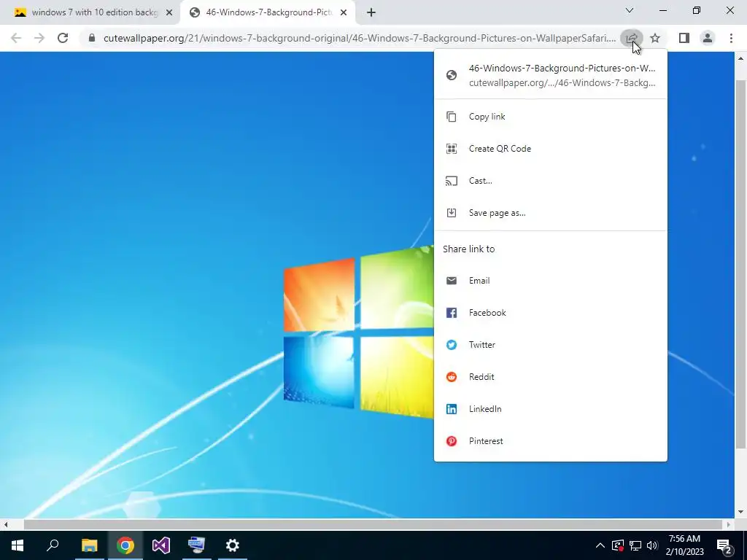Select Save page as... option
Image resolution: width=747 pixels, height=560 pixels.
pyautogui.click(x=550, y=213)
